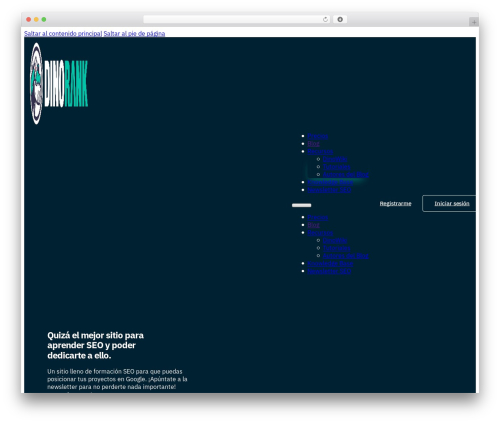Open Recursos in the upper menu list
Image resolution: width=500 pixels, height=423 pixels.
tap(320, 151)
